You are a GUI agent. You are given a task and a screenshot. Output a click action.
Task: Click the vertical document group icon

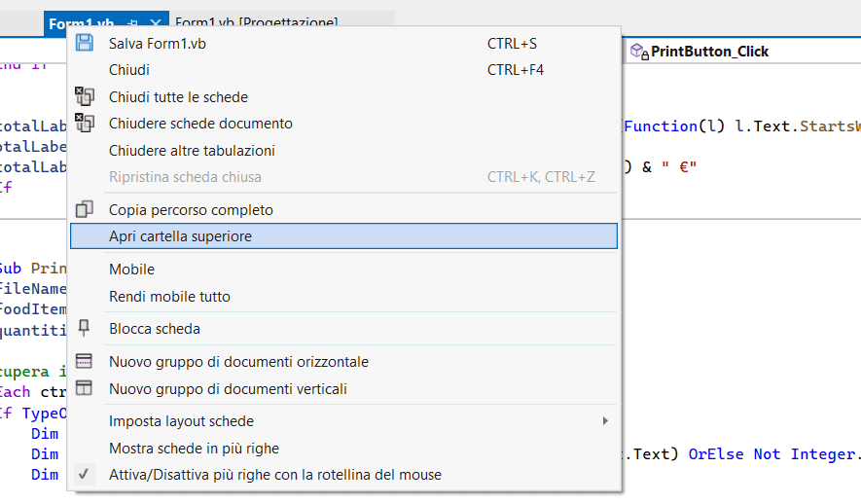(x=85, y=388)
